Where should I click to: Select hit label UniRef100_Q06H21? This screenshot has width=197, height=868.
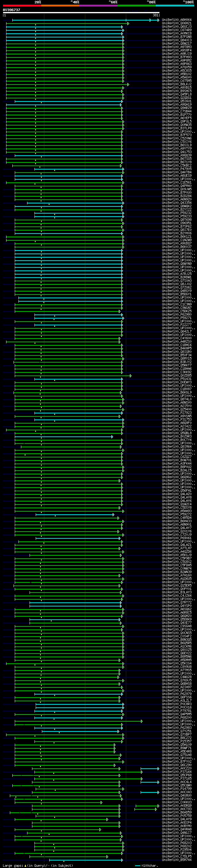coord(177,23)
